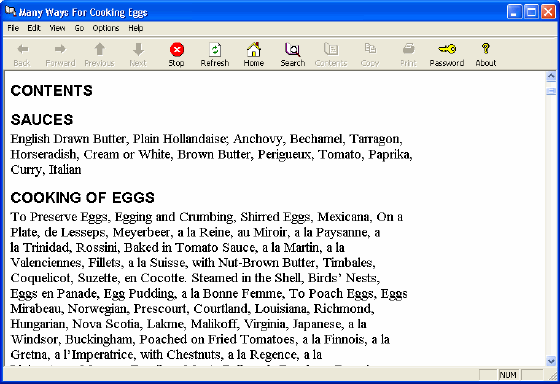Open the File menu
Image resolution: width=560 pixels, height=384 pixels.
[13, 28]
